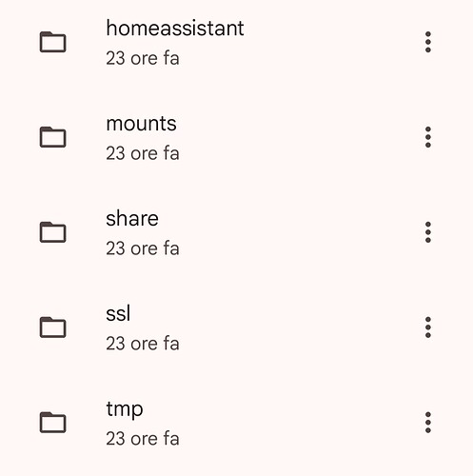Click the tmp folder icon
This screenshot has height=476, width=473.
coord(52,423)
